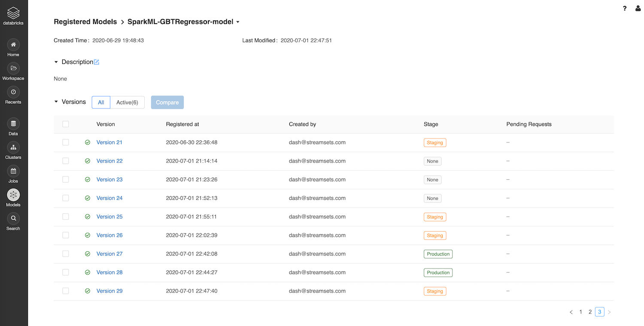Collapse the Versions section triangle
This screenshot has height=326, width=644.
coord(56,102)
